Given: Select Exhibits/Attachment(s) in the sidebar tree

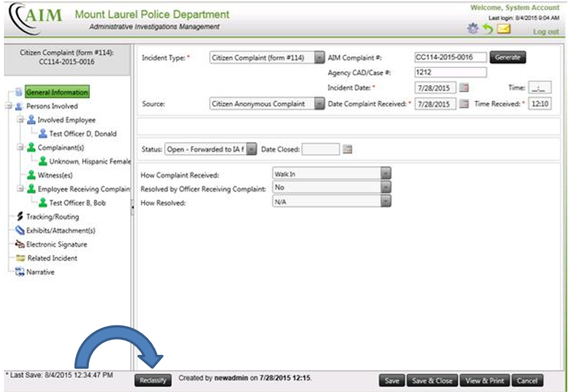Looking at the screenshot, I should coord(60,231).
